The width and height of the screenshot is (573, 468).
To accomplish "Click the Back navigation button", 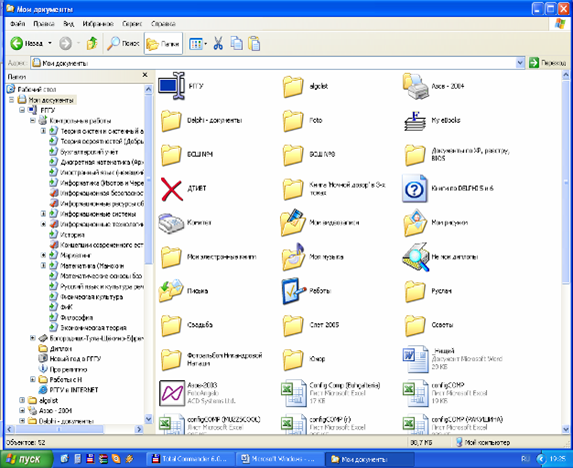I will tap(26, 43).
